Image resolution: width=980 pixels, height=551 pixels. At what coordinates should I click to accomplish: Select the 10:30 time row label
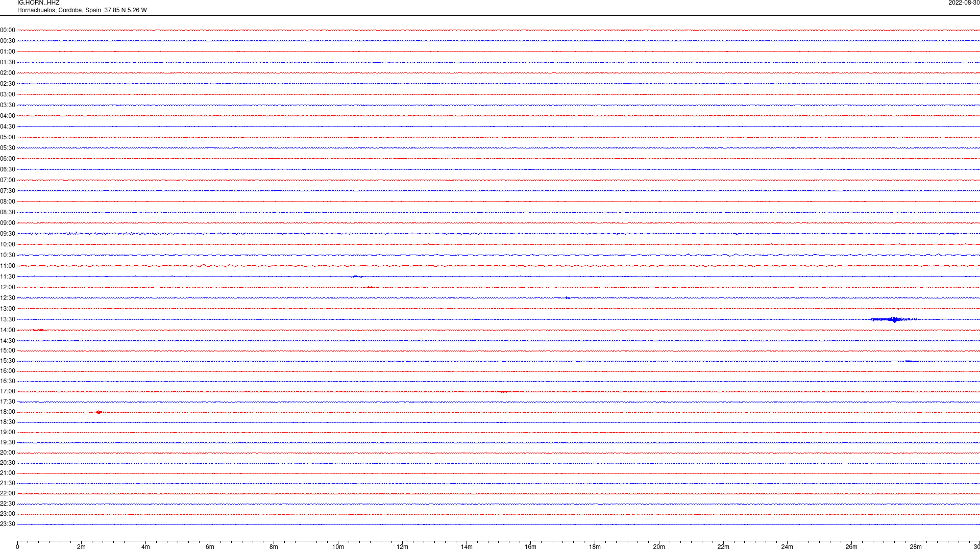8,255
